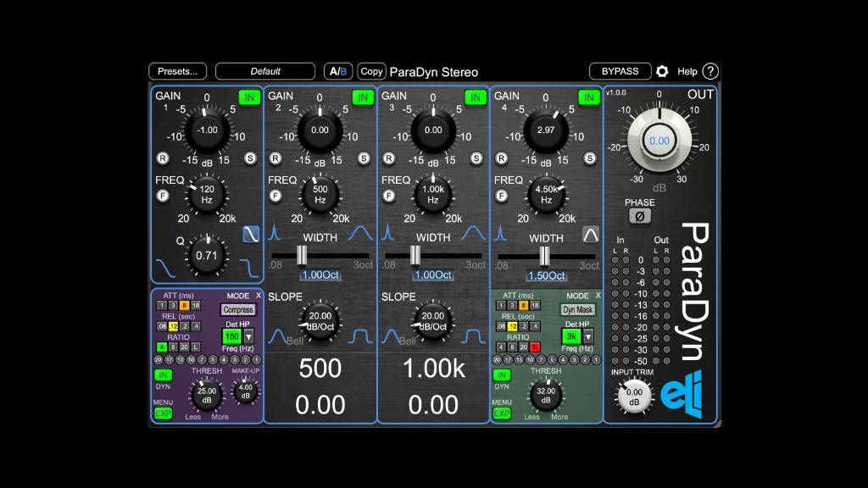Set green panel attack to 1 ms
This screenshot has height=488, width=868.
click(x=501, y=305)
